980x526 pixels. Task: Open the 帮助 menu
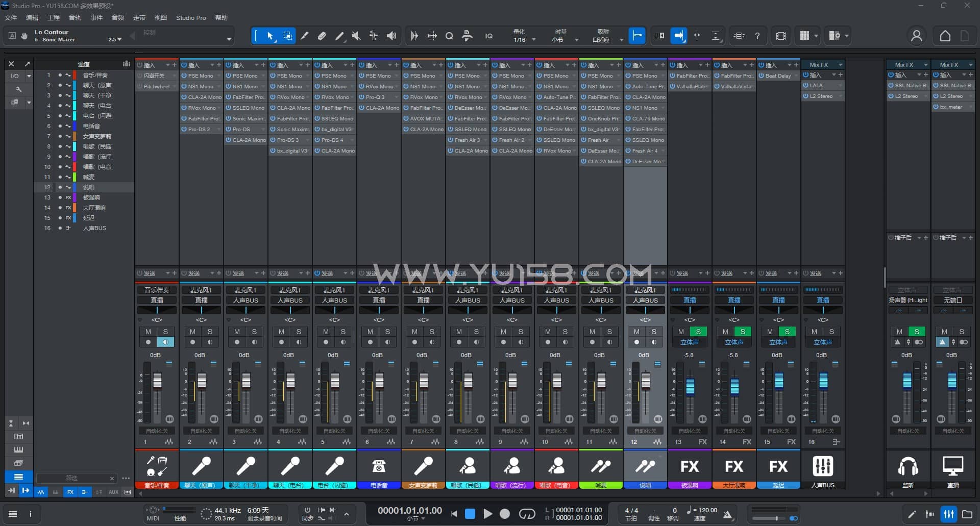pos(221,17)
